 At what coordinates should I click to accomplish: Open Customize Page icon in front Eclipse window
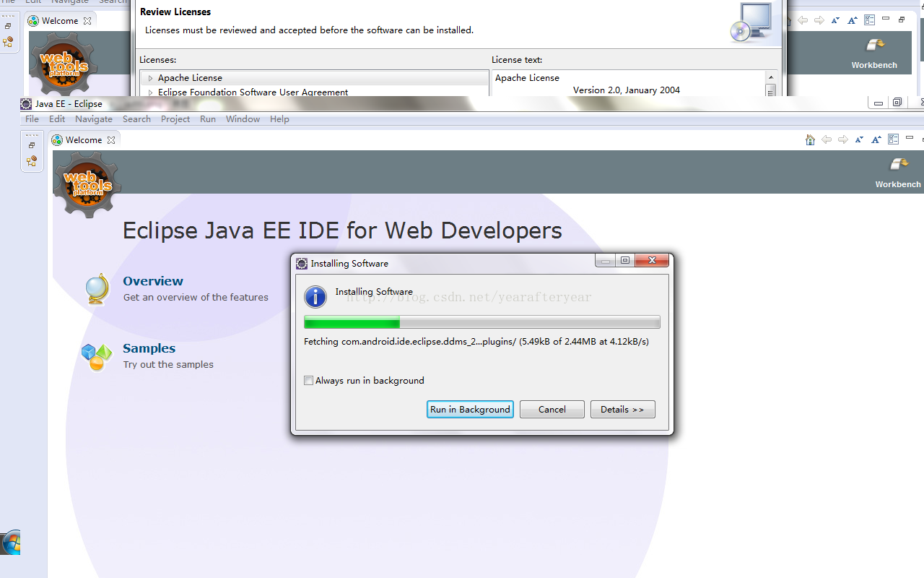pyautogui.click(x=893, y=139)
